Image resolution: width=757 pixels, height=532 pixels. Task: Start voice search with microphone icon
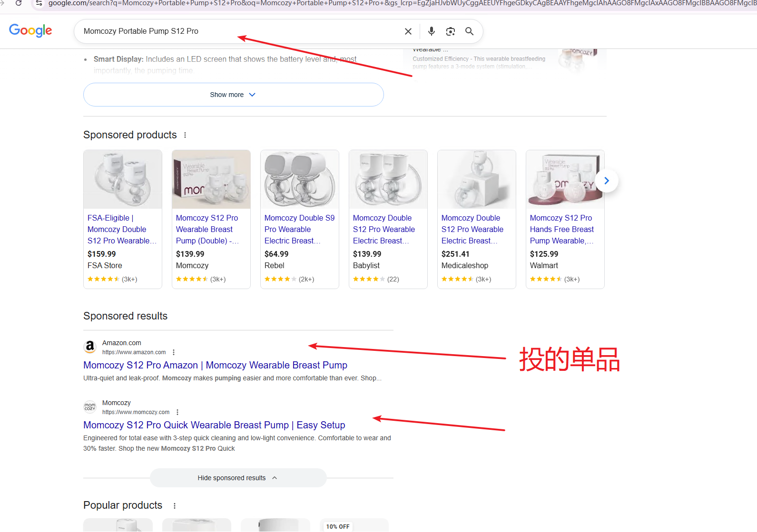click(431, 31)
